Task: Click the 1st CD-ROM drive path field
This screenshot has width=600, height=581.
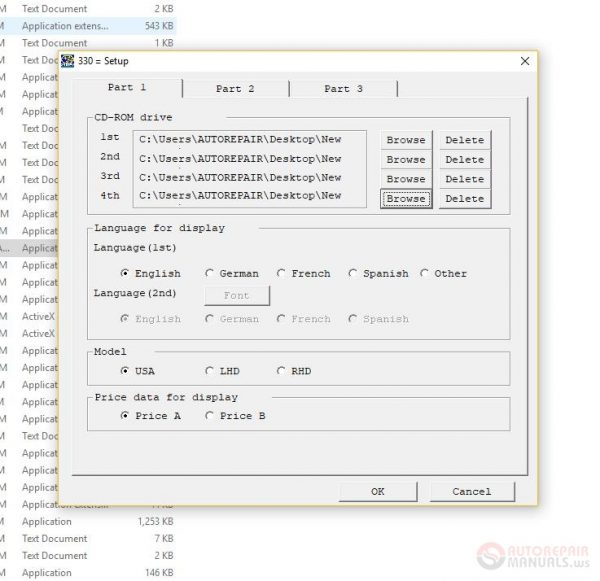Action: pyautogui.click(x=249, y=140)
